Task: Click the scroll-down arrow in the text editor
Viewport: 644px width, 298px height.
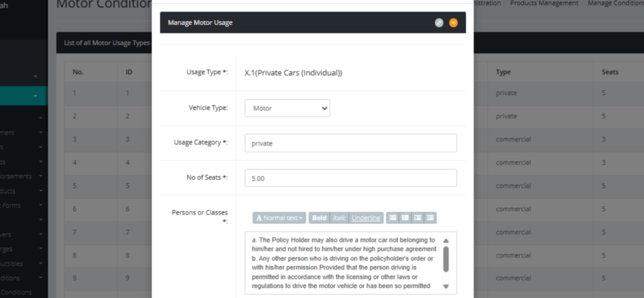Action: 446,286
